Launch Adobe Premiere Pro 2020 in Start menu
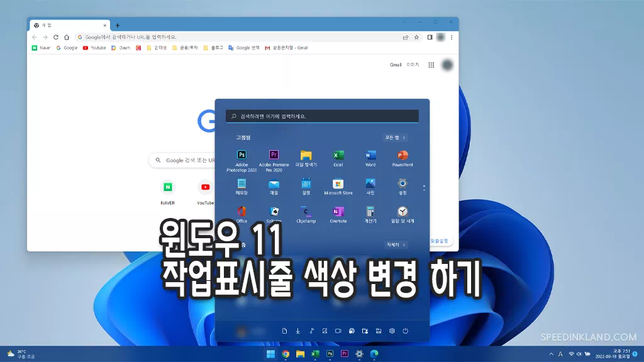 [x=274, y=155]
